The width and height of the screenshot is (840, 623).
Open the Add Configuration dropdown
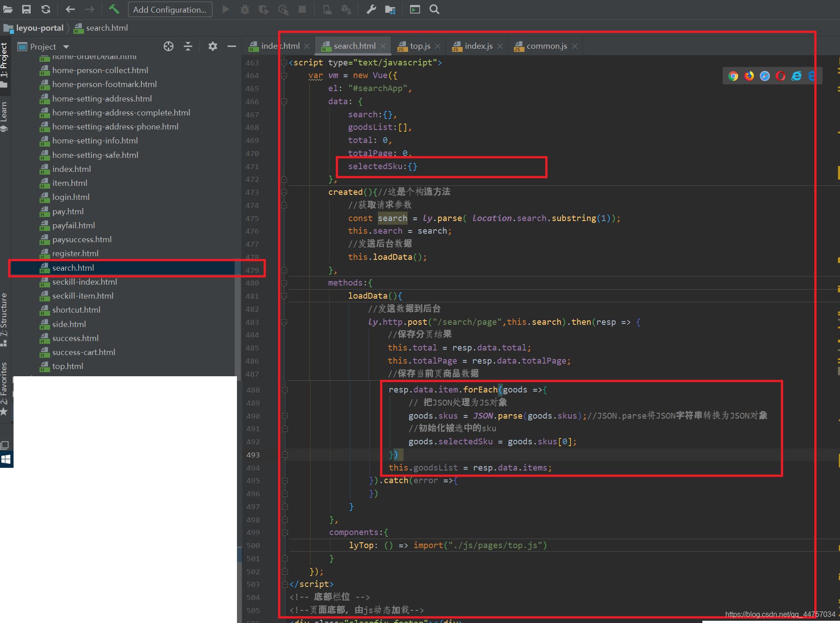tap(170, 9)
